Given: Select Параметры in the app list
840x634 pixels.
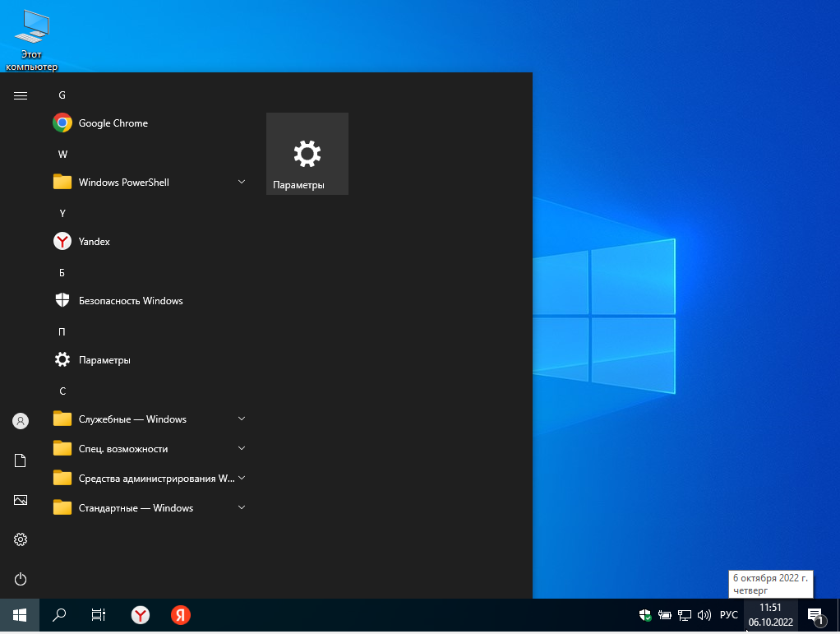Looking at the screenshot, I should (x=104, y=360).
